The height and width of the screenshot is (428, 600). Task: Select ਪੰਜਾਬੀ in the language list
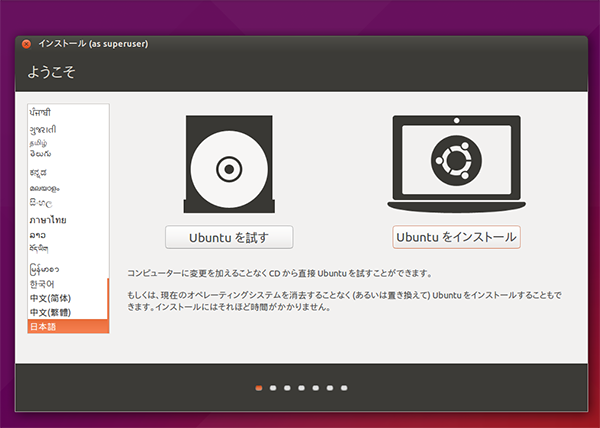click(67, 112)
